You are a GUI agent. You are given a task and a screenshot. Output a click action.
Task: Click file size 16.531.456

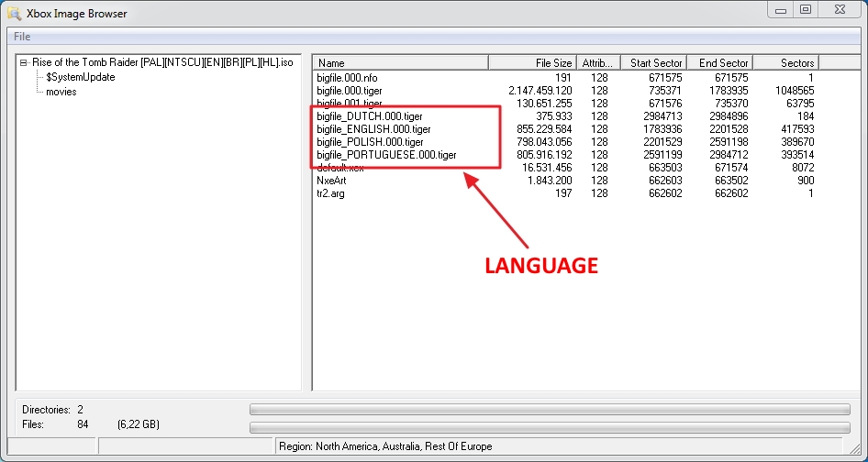(547, 168)
